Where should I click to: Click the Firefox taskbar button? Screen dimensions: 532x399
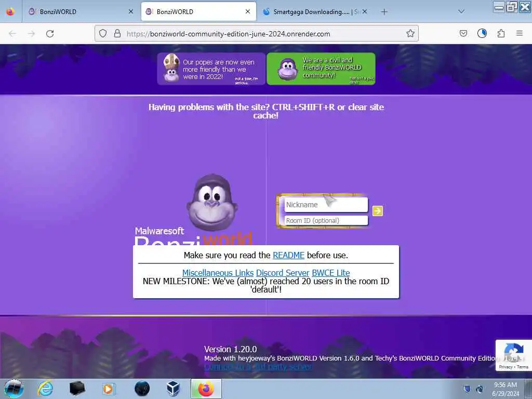click(206, 389)
